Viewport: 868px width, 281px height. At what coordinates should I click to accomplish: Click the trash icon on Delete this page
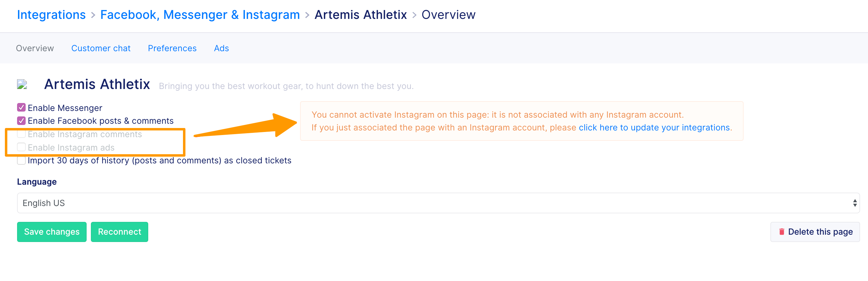pyautogui.click(x=782, y=232)
